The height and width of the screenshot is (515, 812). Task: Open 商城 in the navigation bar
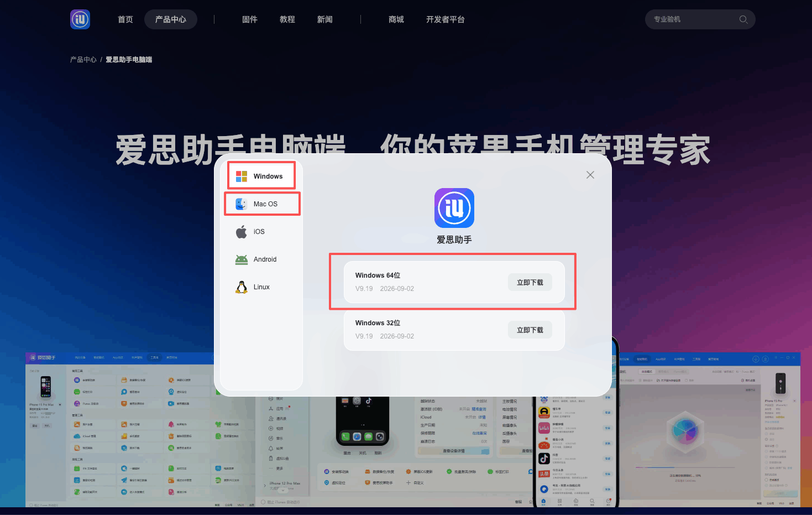[x=396, y=19]
